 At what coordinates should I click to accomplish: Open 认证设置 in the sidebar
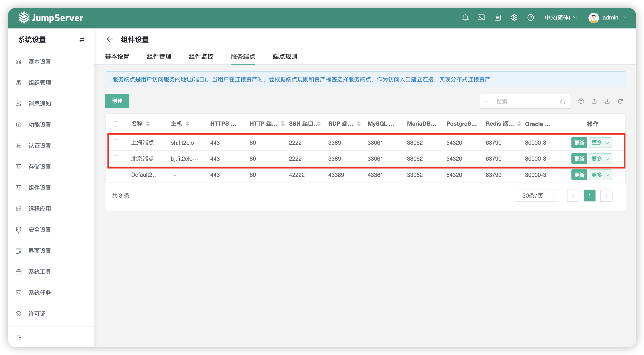tap(40, 146)
